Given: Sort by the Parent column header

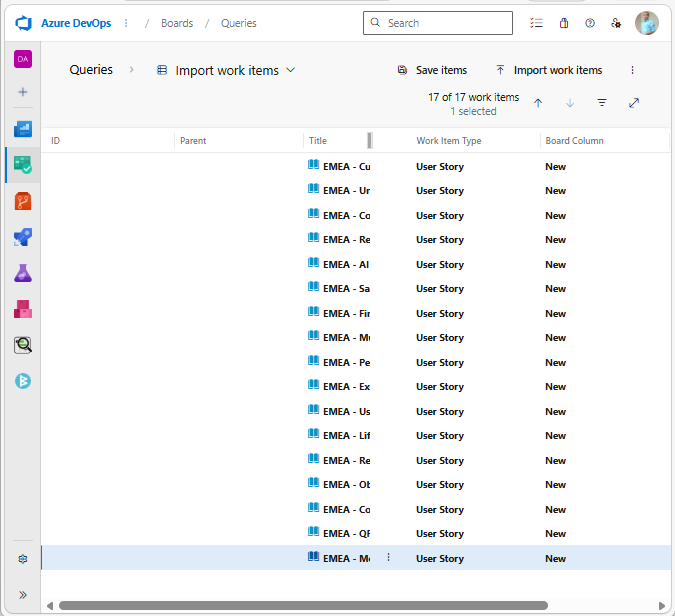Looking at the screenshot, I should click(193, 141).
